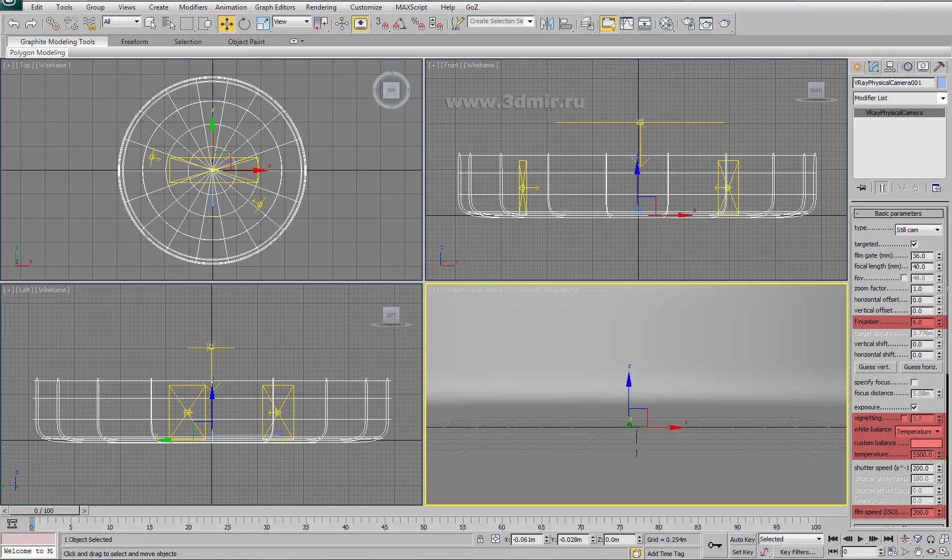Open the Still cam type dropdown

pos(917,230)
